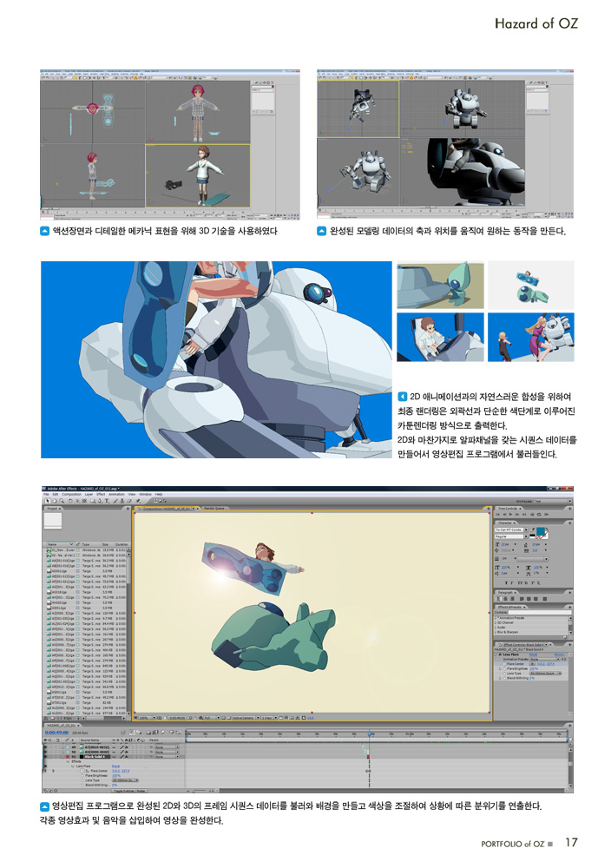
Task: Open the Composition menu in After Effects
Action: 71,495
